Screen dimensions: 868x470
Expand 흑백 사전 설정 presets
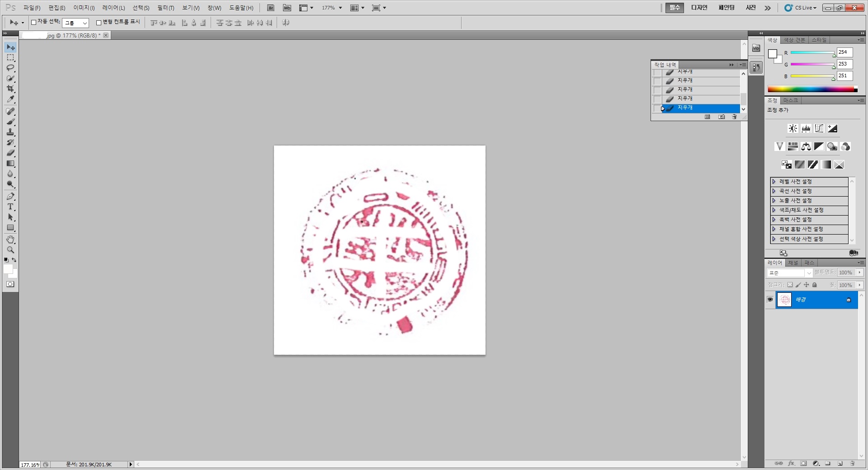point(774,220)
